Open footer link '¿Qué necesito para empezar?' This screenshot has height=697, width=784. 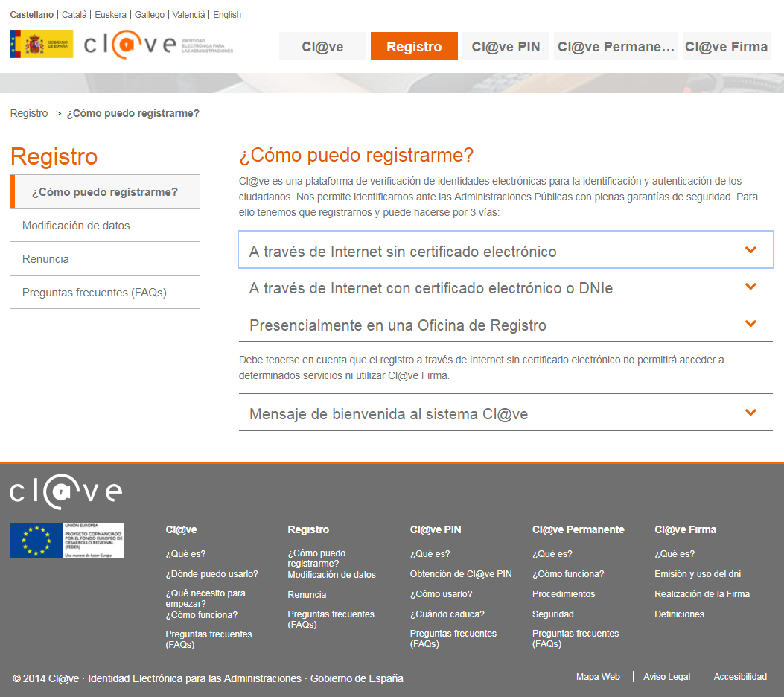tap(205, 599)
